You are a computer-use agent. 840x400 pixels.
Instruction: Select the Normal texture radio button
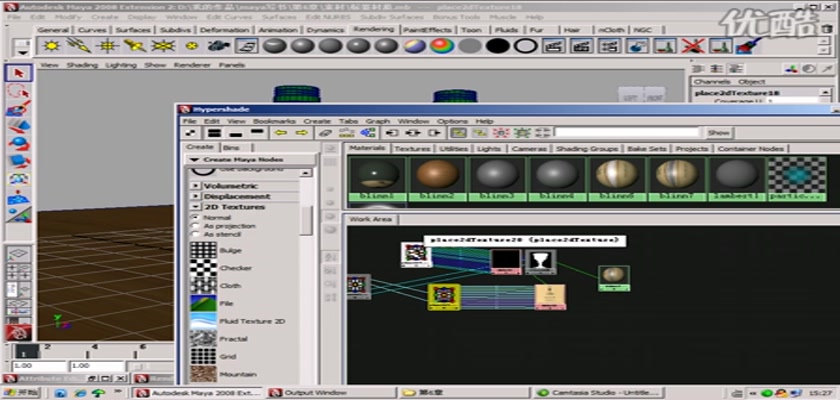coord(195,217)
